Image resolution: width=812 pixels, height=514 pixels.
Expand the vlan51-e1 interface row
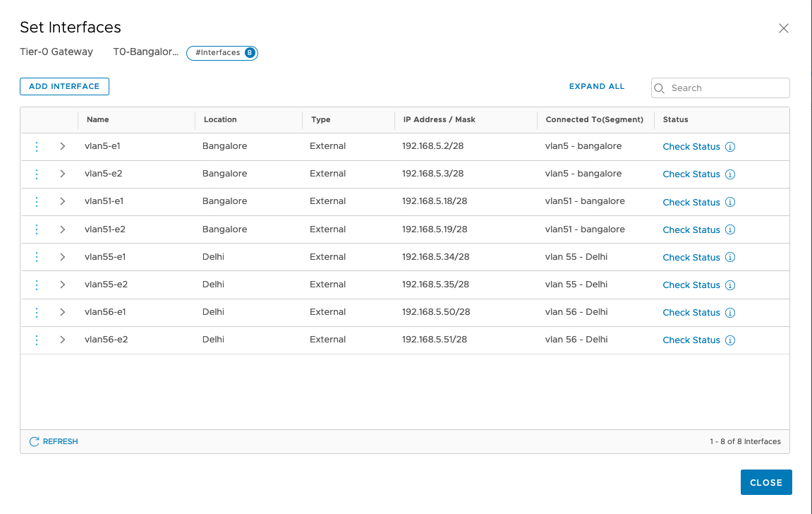[62, 201]
